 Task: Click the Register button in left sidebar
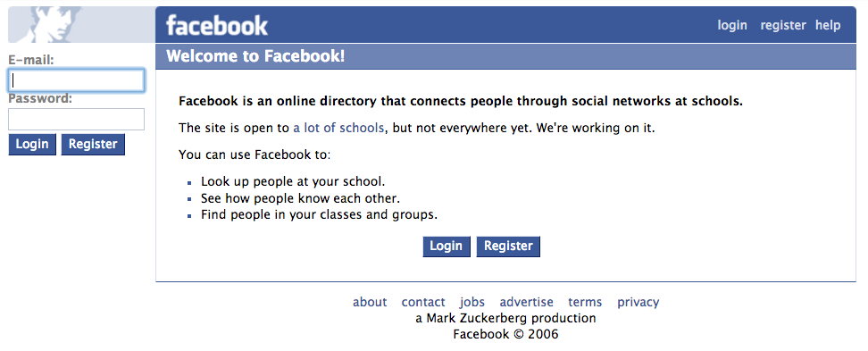93,145
